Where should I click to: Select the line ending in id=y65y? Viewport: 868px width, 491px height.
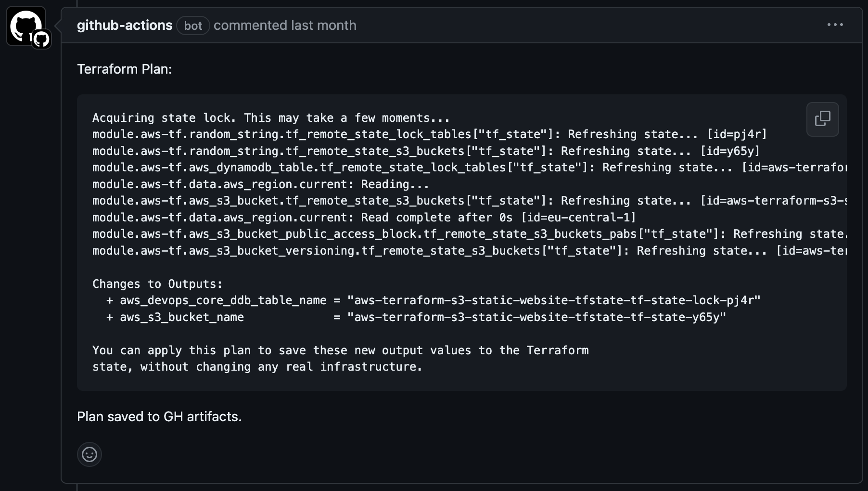point(426,151)
